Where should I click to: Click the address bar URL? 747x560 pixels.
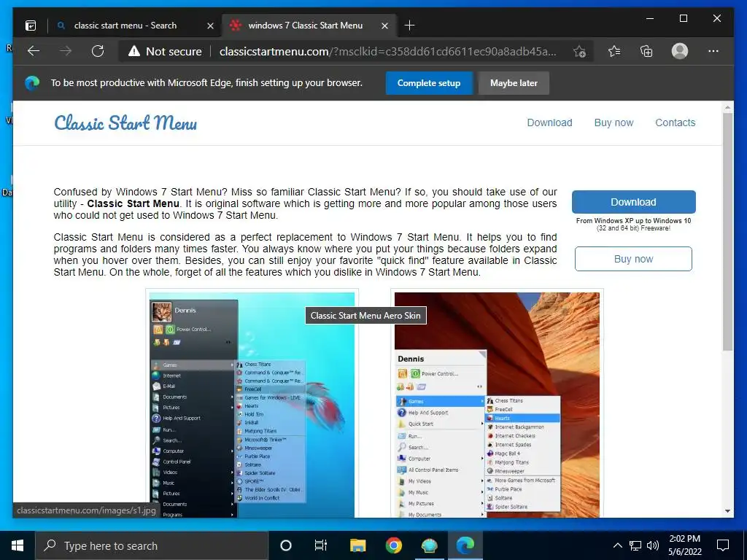click(388, 52)
